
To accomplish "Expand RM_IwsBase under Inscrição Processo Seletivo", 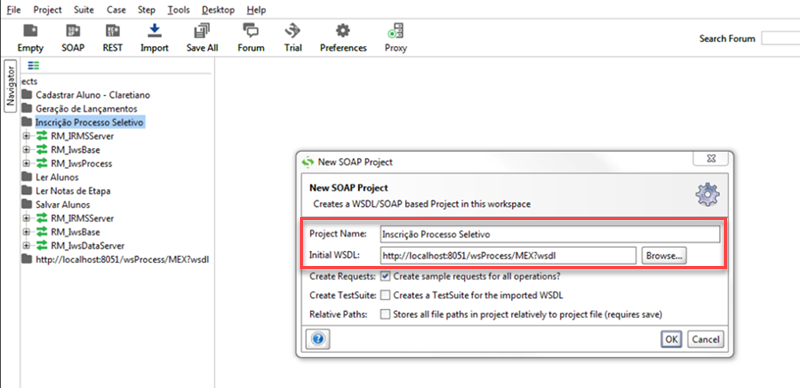I will [x=26, y=150].
